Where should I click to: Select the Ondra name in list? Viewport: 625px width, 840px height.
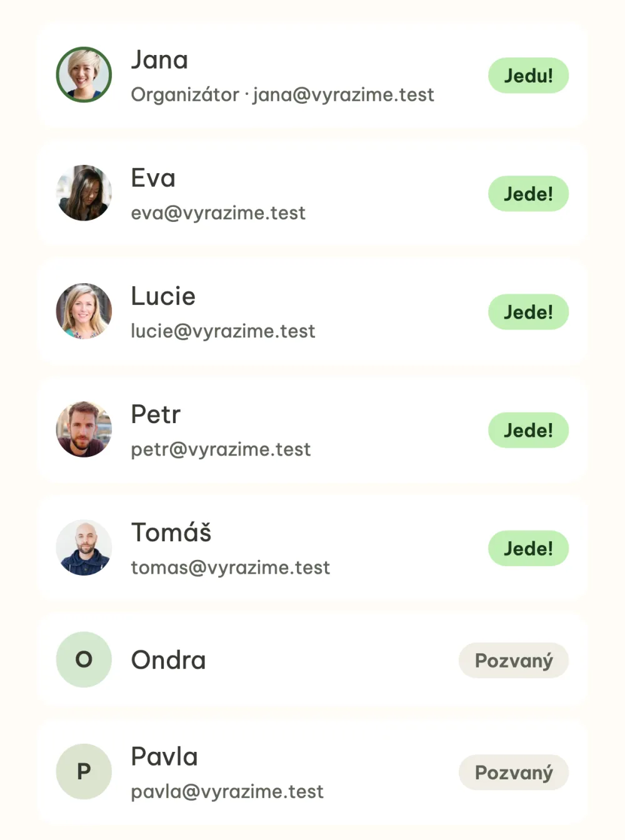168,660
